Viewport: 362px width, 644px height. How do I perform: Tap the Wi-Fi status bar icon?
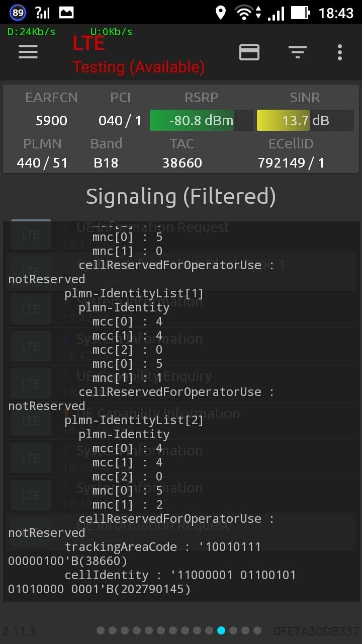244,13
